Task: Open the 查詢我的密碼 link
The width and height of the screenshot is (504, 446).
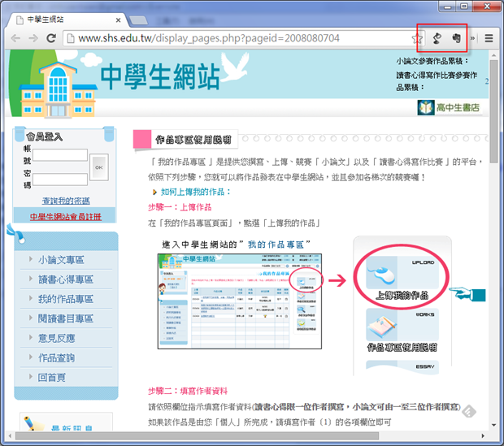Action: click(x=66, y=201)
